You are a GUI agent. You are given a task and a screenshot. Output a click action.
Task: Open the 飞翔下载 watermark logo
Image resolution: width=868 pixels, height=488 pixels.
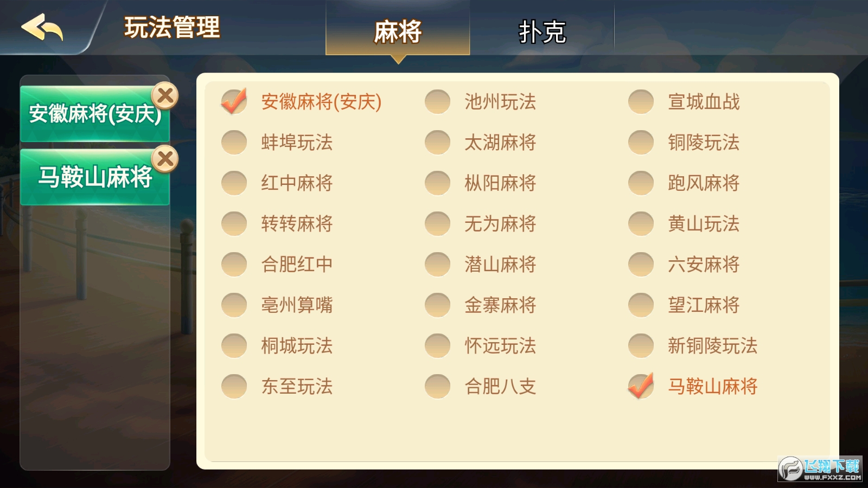[x=820, y=468]
